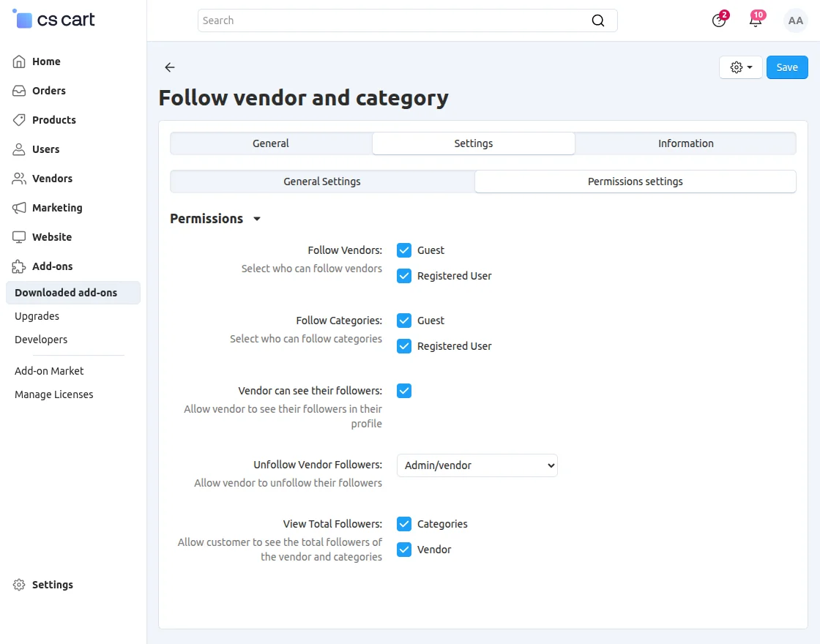
Task: Click the Marketing megaphone icon
Action: coord(19,208)
